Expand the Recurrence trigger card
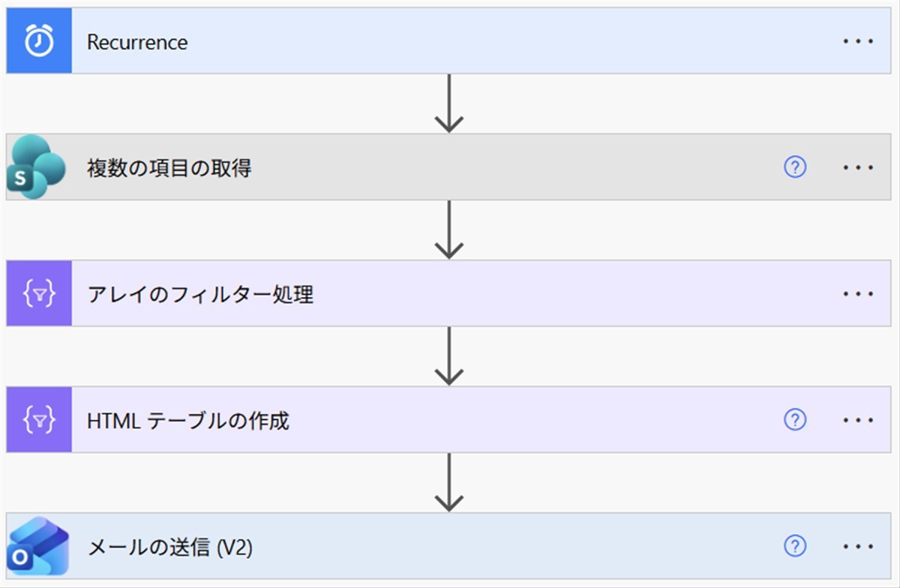The height and width of the screenshot is (588, 900). click(x=448, y=41)
